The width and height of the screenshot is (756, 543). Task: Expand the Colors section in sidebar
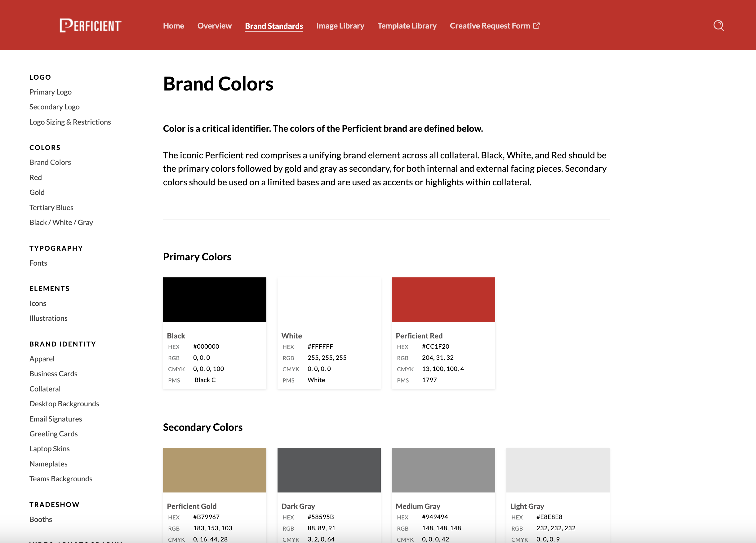[45, 147]
